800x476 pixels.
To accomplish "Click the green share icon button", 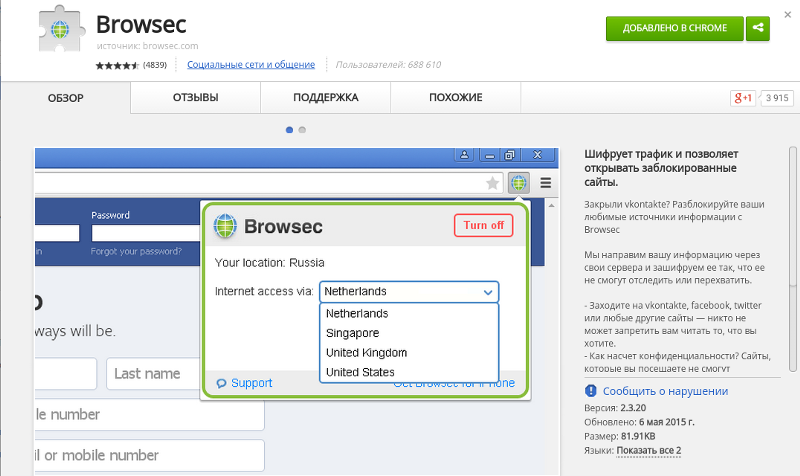I will (x=758, y=28).
